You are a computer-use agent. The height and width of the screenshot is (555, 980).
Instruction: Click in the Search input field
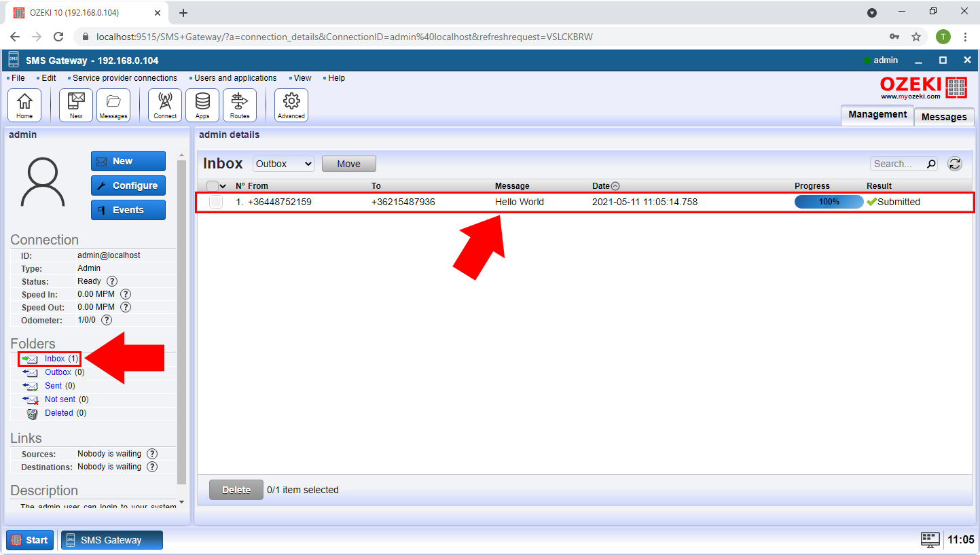pyautogui.click(x=898, y=164)
